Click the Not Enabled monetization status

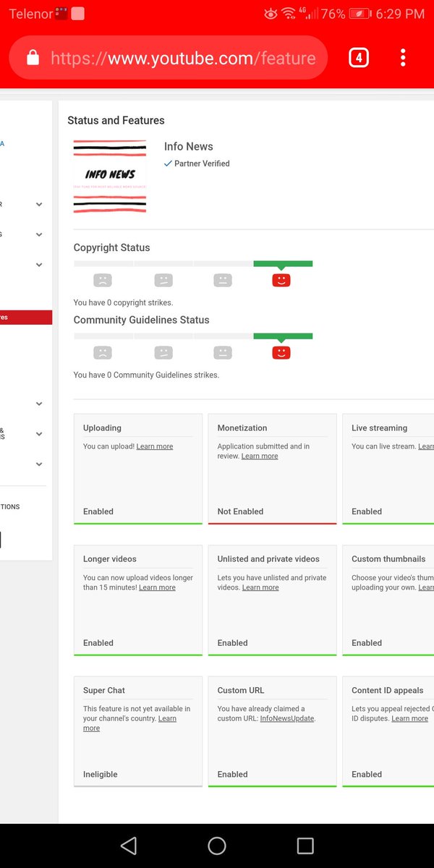tap(240, 511)
